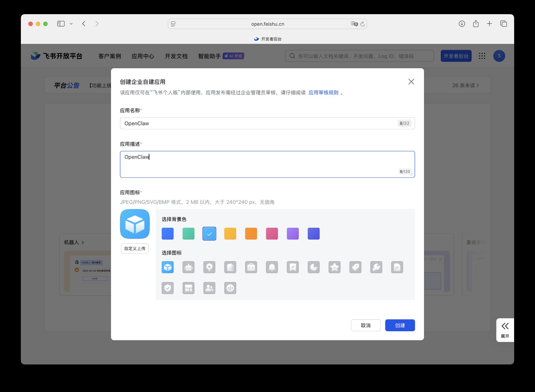Click the 创建 button

[400, 325]
